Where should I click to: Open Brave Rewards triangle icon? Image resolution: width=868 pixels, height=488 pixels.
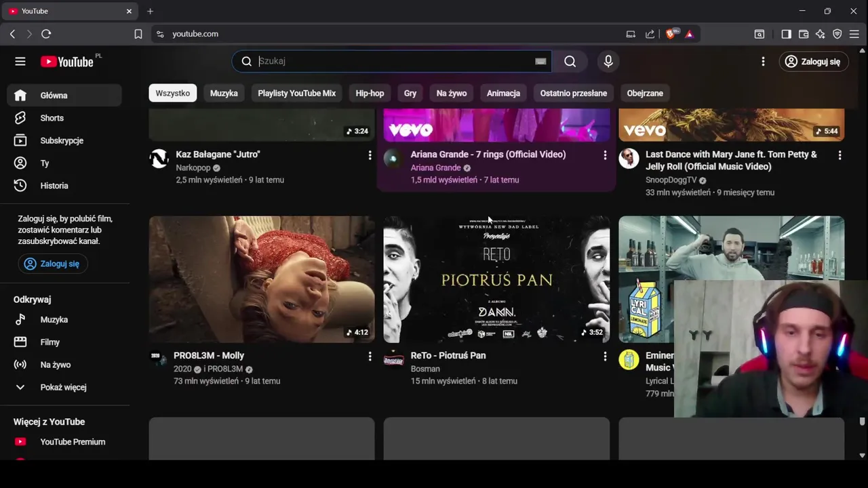pyautogui.click(x=689, y=34)
